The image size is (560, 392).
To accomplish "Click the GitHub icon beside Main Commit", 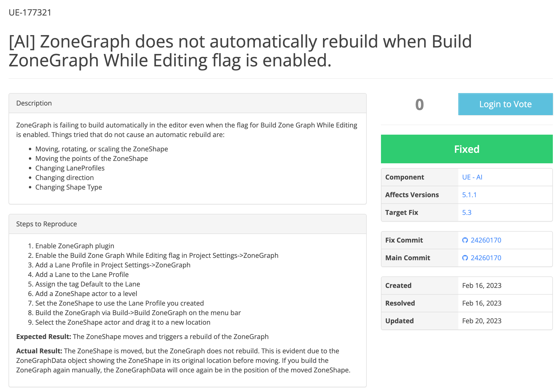I will [465, 258].
